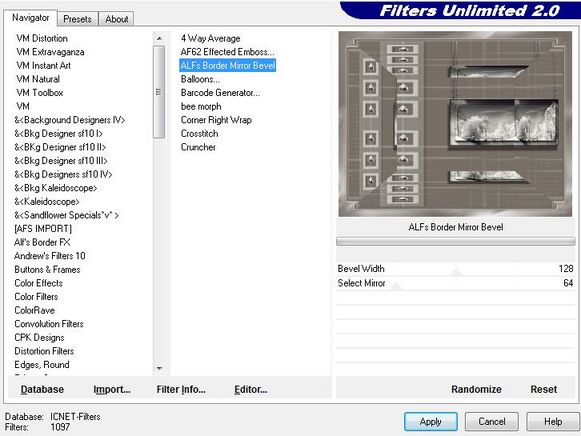
Task: Select &<BKg Designer sf10 II> category
Action: [60, 147]
